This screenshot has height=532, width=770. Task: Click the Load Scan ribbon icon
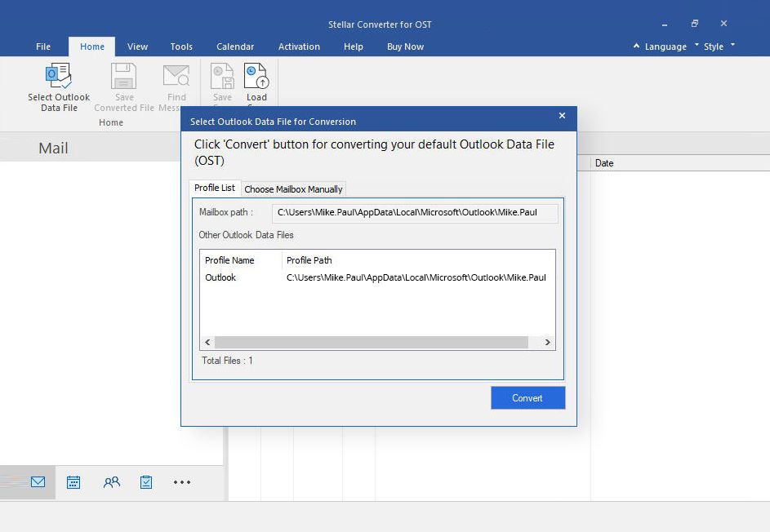tap(256, 78)
